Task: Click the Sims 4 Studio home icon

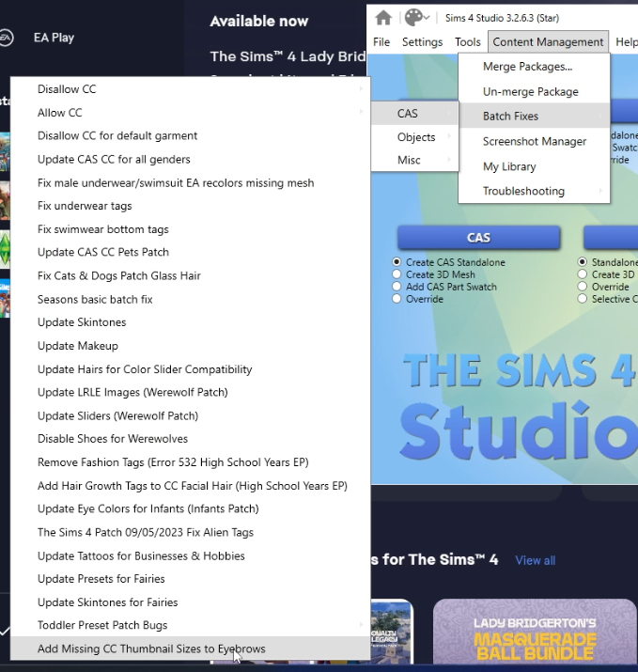Action: click(383, 18)
